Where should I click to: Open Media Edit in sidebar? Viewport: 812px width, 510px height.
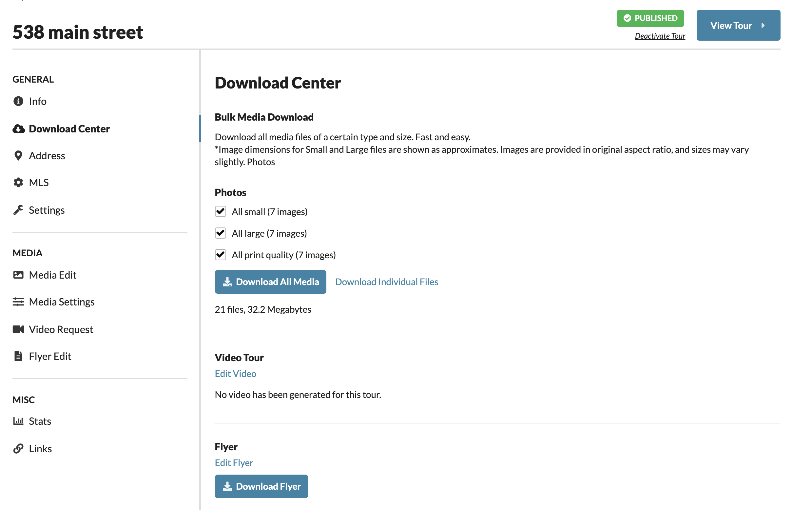pyautogui.click(x=53, y=275)
